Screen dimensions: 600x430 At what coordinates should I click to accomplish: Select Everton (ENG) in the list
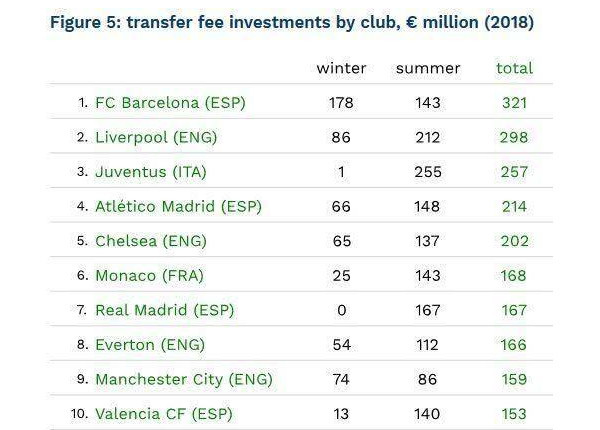pos(150,344)
